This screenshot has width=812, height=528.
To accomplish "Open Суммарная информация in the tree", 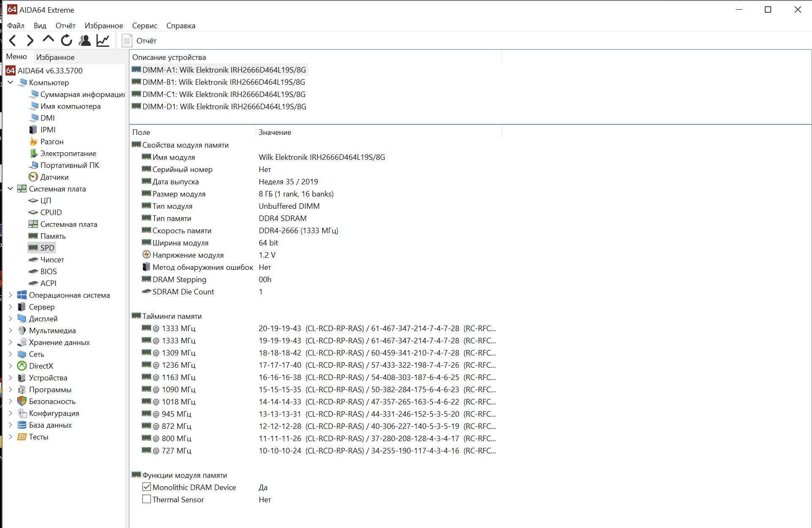I will [76, 94].
